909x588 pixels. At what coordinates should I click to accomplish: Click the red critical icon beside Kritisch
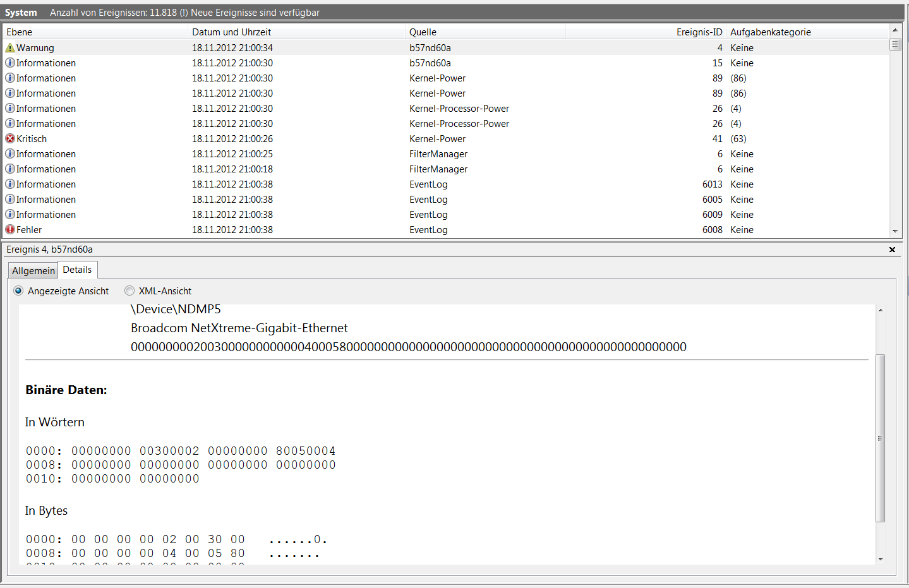click(10, 139)
